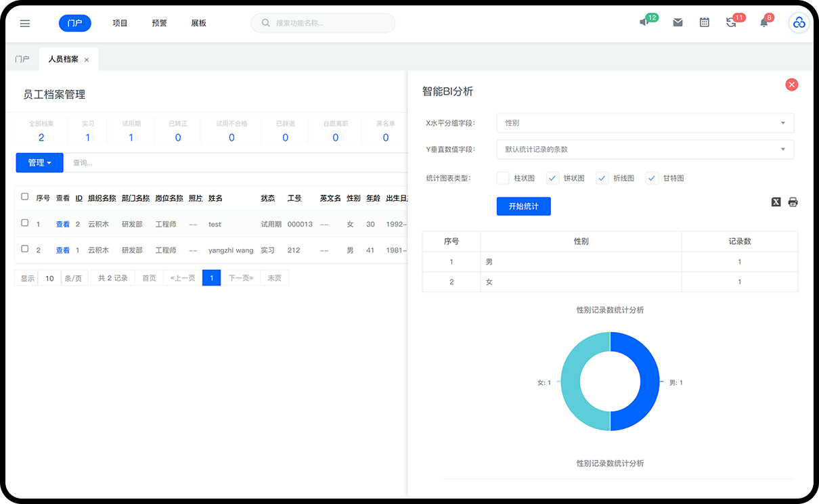Screen dimensions: 819x504
Task: Uncheck the 饼状图 checkbox
Action: click(x=553, y=178)
